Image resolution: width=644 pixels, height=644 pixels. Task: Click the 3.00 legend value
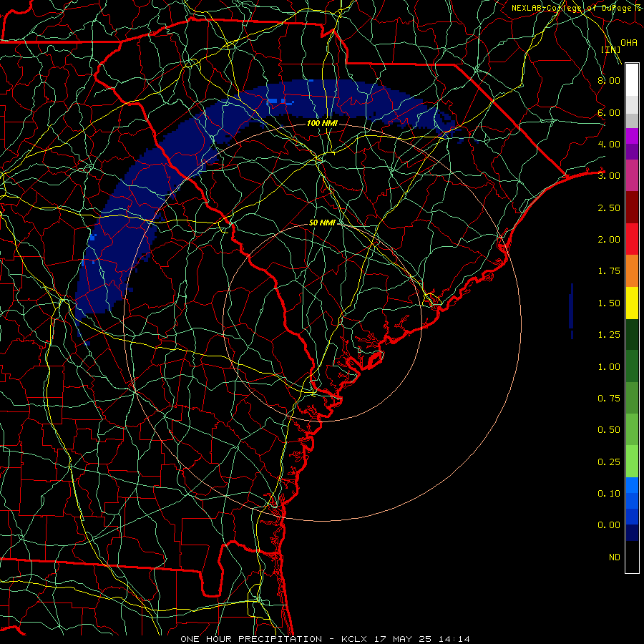pyautogui.click(x=609, y=176)
